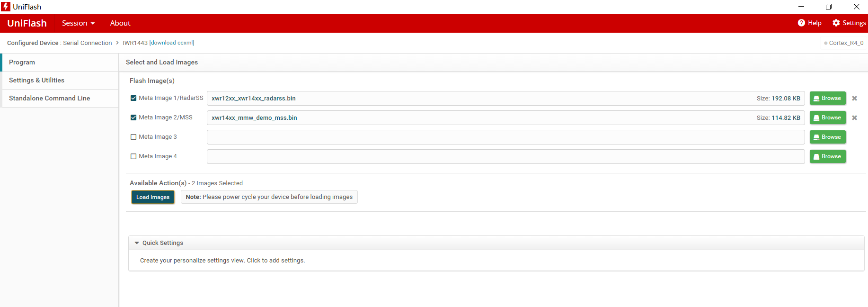Click the UniFlash brand title
The image size is (868, 307).
point(27,23)
